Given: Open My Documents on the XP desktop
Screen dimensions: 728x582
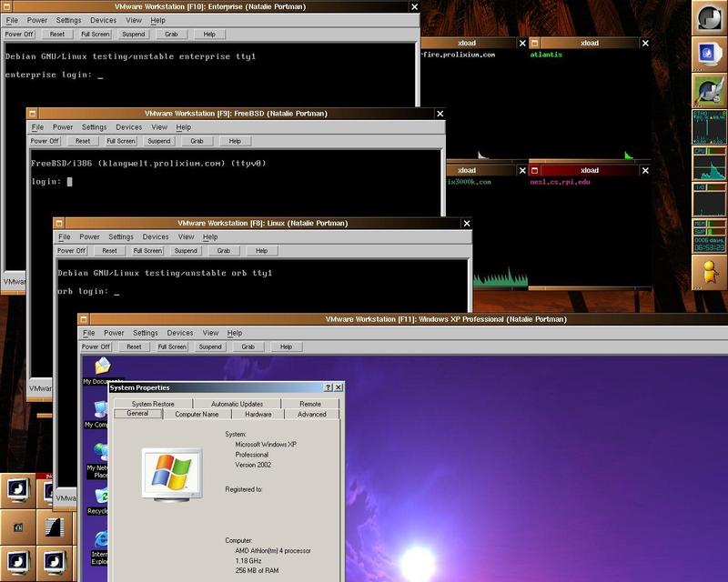Looking at the screenshot, I should tap(101, 367).
